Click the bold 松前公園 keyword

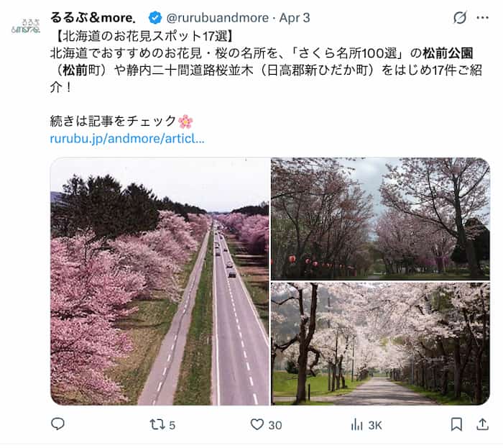(x=448, y=53)
